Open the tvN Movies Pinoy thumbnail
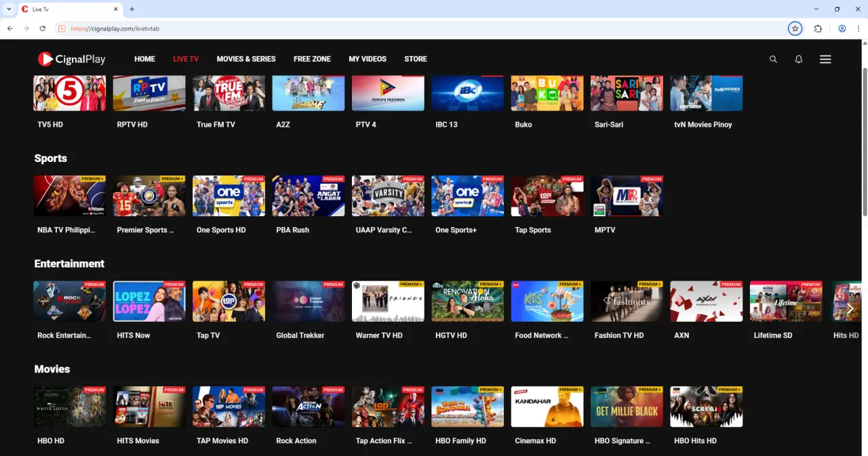The image size is (868, 456). click(707, 93)
